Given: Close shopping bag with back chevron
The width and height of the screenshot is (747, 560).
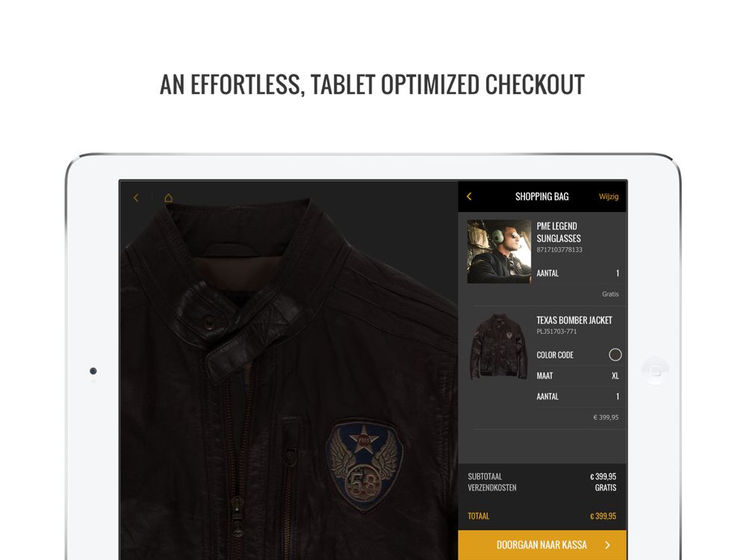Looking at the screenshot, I should click(469, 196).
